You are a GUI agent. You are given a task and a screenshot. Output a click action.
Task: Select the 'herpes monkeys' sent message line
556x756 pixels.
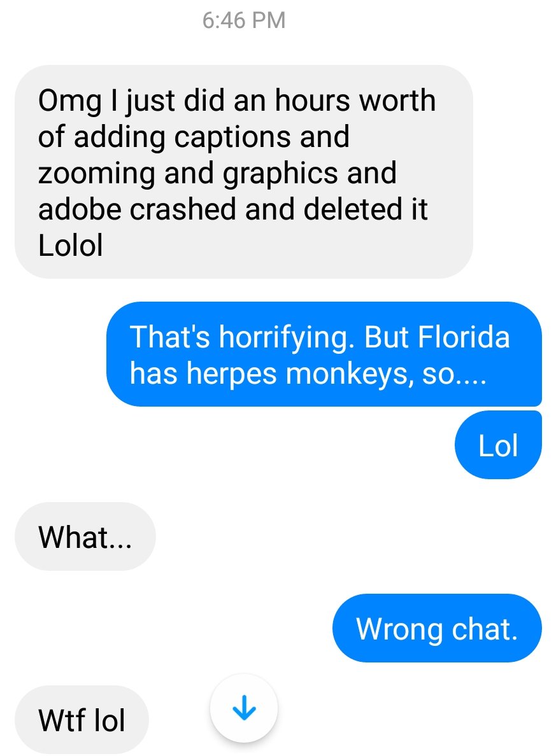pyautogui.click(x=308, y=373)
